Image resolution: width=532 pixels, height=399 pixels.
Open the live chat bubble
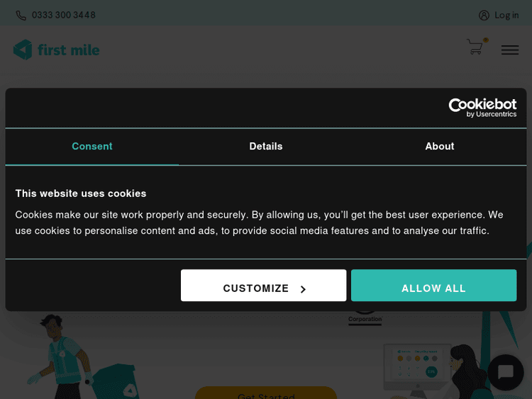coord(505,372)
